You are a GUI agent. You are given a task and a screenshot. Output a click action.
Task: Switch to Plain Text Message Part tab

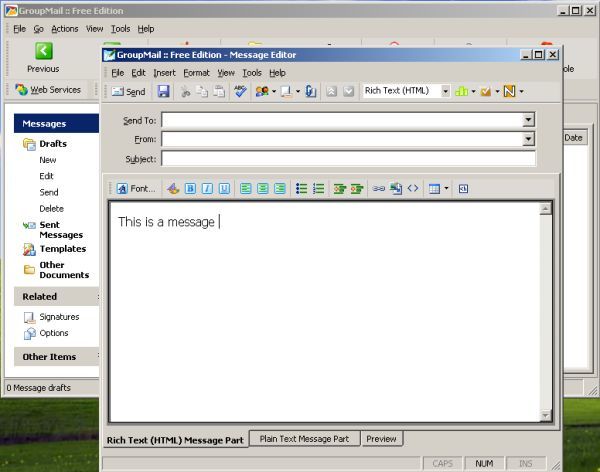(x=304, y=439)
